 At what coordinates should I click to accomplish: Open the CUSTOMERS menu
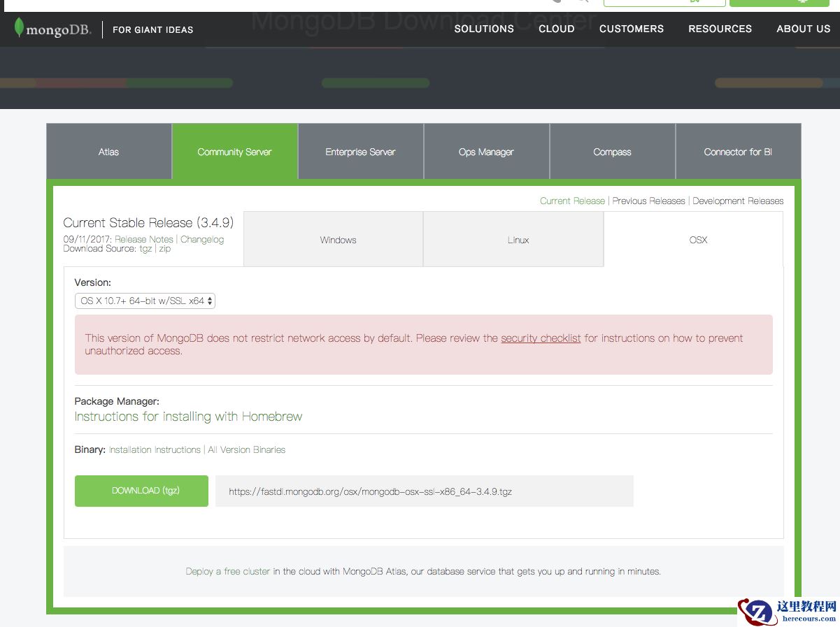click(x=631, y=29)
